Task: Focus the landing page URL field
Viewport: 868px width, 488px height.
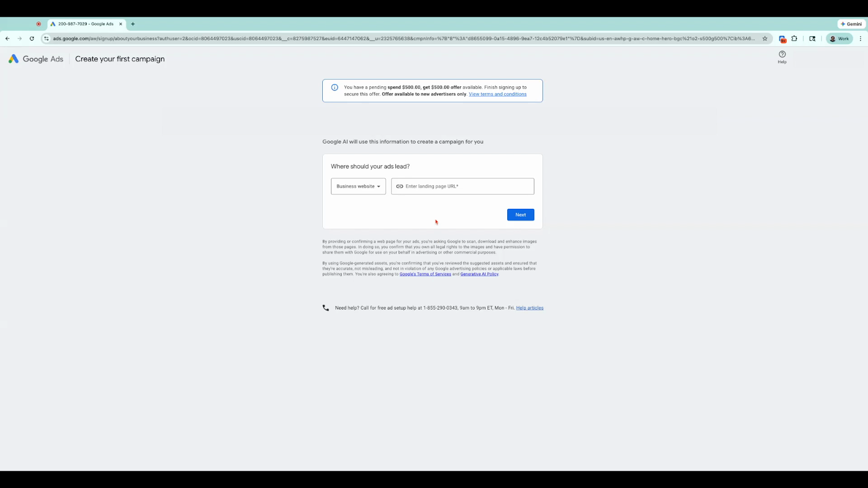Action: 463,187
